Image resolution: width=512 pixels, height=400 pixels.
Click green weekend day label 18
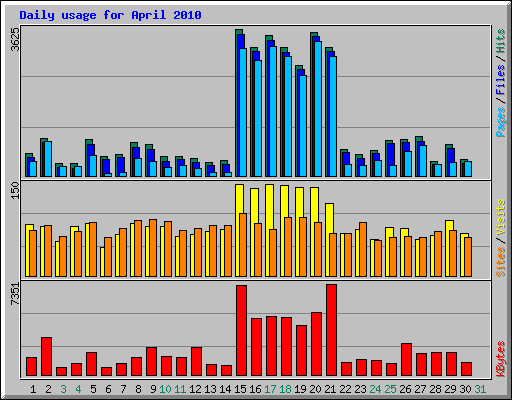tap(285, 389)
